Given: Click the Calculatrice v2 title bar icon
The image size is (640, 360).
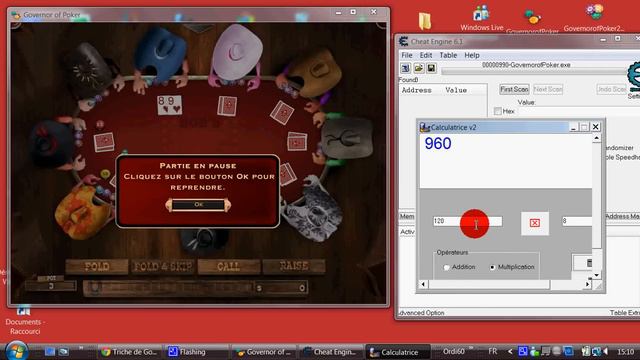Looking at the screenshot, I should 425,127.
